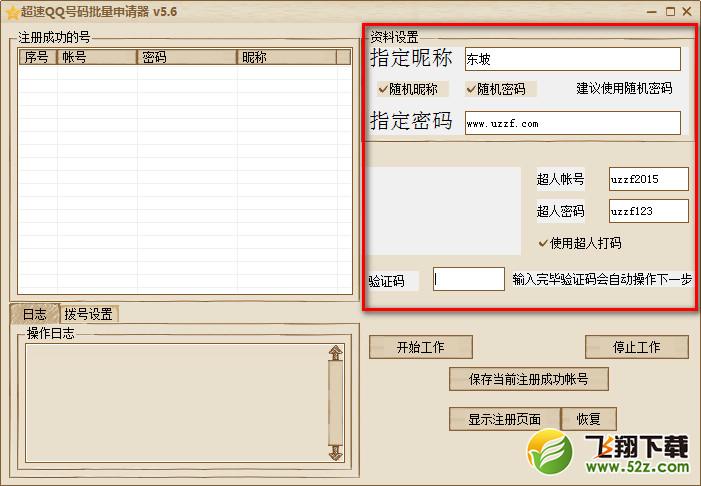Click the 帐号 column header
This screenshot has width=701, height=486.
pyautogui.click(x=97, y=57)
